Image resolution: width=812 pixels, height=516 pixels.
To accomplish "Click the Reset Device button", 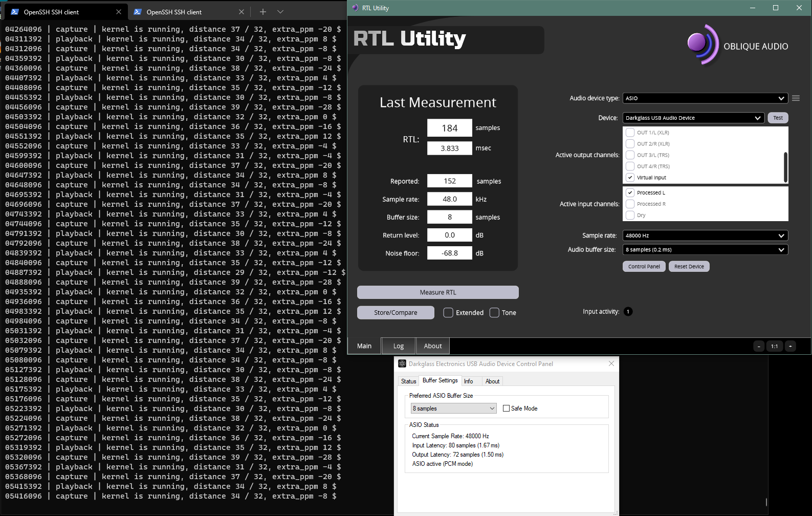I will pyautogui.click(x=689, y=267).
